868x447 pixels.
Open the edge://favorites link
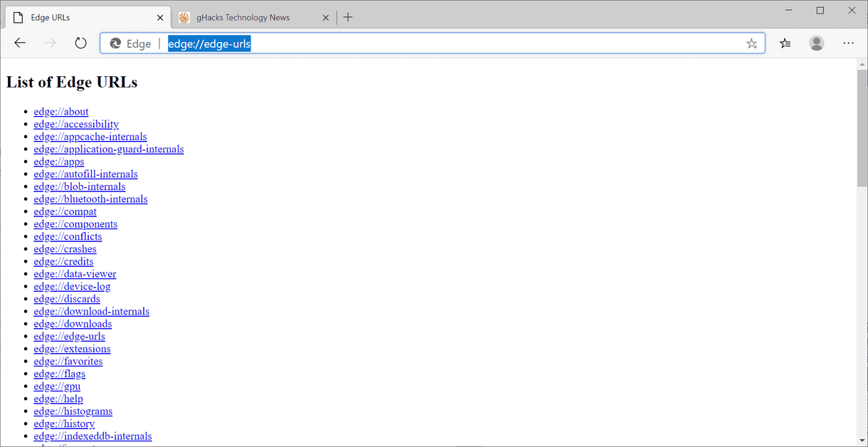pos(68,361)
